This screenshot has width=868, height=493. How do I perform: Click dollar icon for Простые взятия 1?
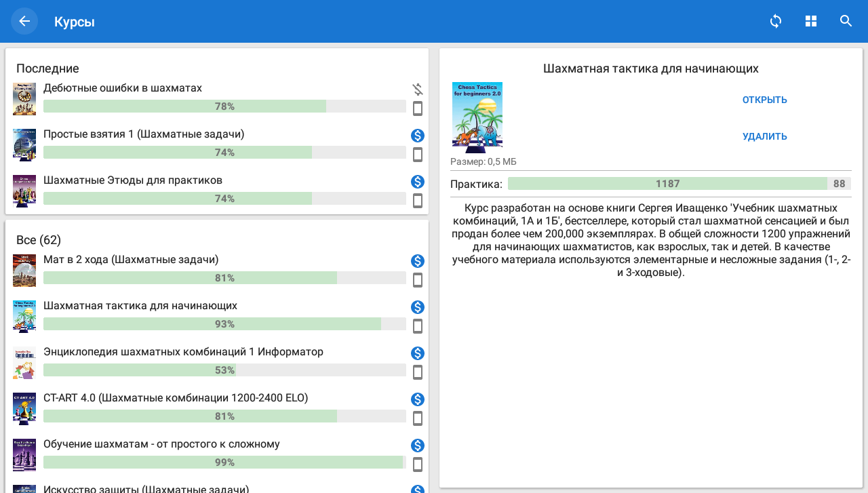418,136
